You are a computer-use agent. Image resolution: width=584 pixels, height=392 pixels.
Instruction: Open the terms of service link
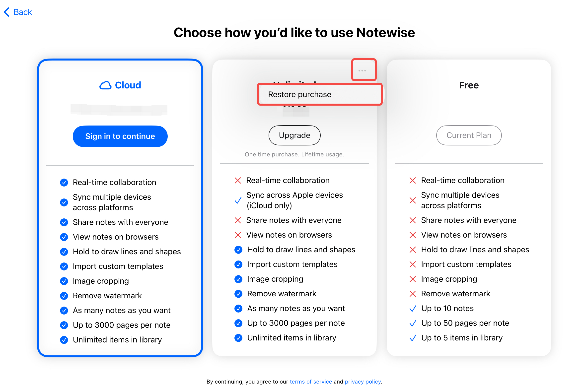click(x=311, y=382)
